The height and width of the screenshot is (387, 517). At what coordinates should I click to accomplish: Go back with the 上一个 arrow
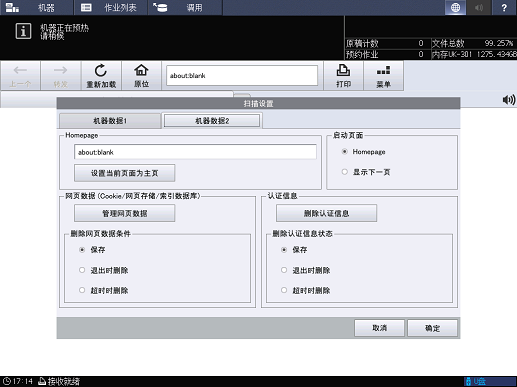click(x=21, y=76)
